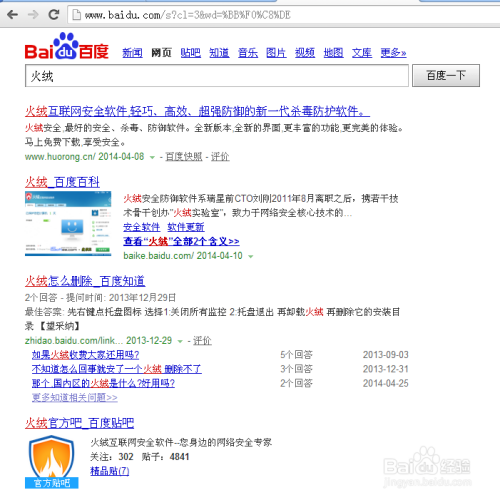Image resolution: width=500 pixels, height=500 pixels.
Task: Click the browser back arrow
Action: (x=12, y=15)
